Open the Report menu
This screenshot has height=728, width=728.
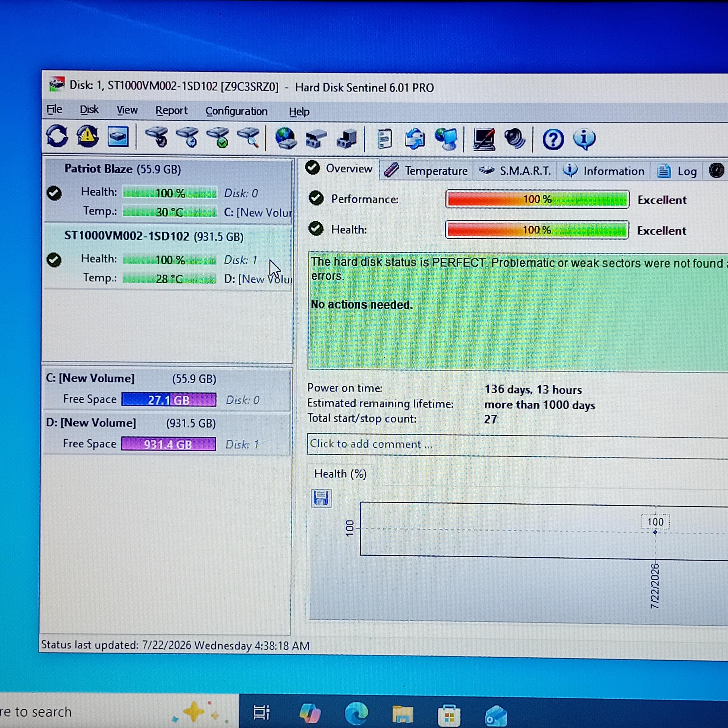coord(171,110)
